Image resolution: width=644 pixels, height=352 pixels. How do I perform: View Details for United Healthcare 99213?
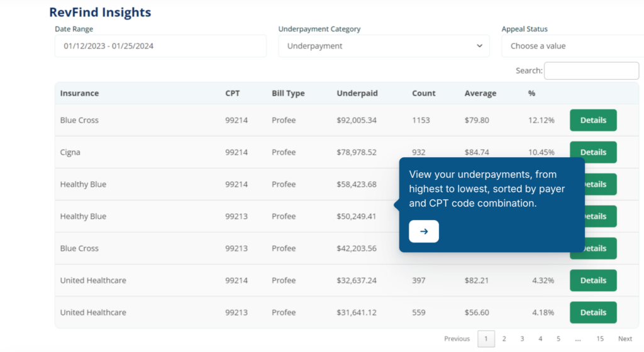[593, 312]
